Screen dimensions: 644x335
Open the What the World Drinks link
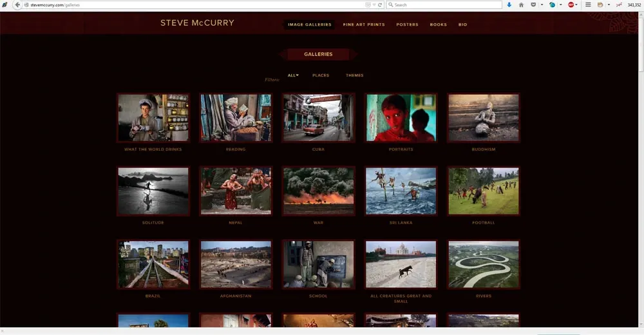153,149
